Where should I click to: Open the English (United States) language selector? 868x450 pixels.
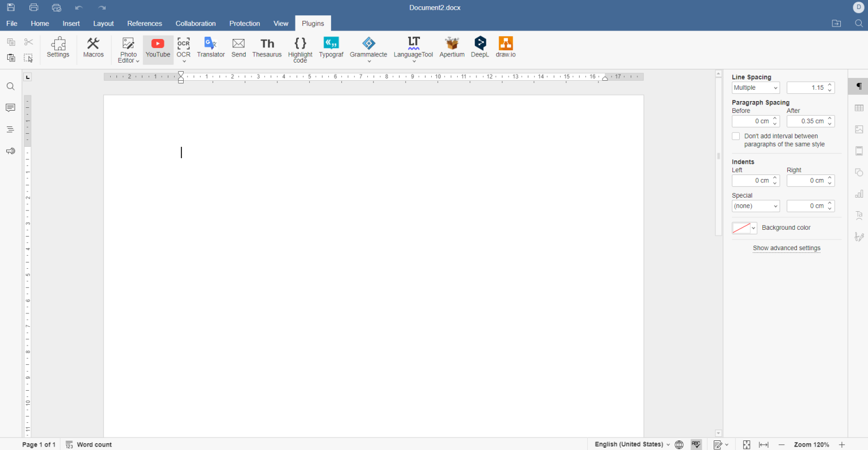[x=629, y=444]
